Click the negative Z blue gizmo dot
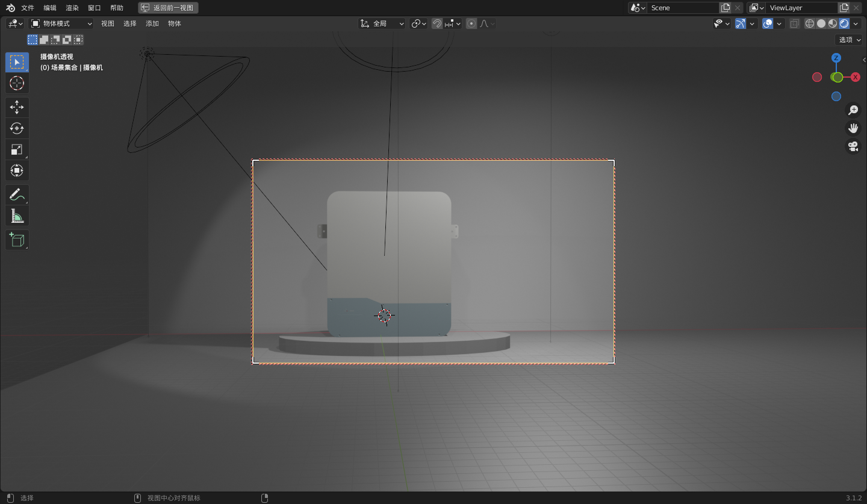The height and width of the screenshot is (504, 867). (836, 96)
